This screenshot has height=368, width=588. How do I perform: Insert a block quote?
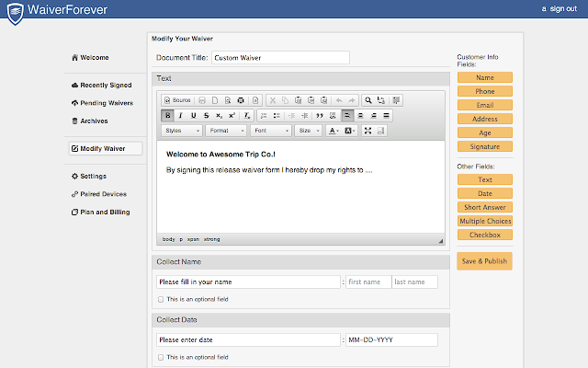point(320,115)
